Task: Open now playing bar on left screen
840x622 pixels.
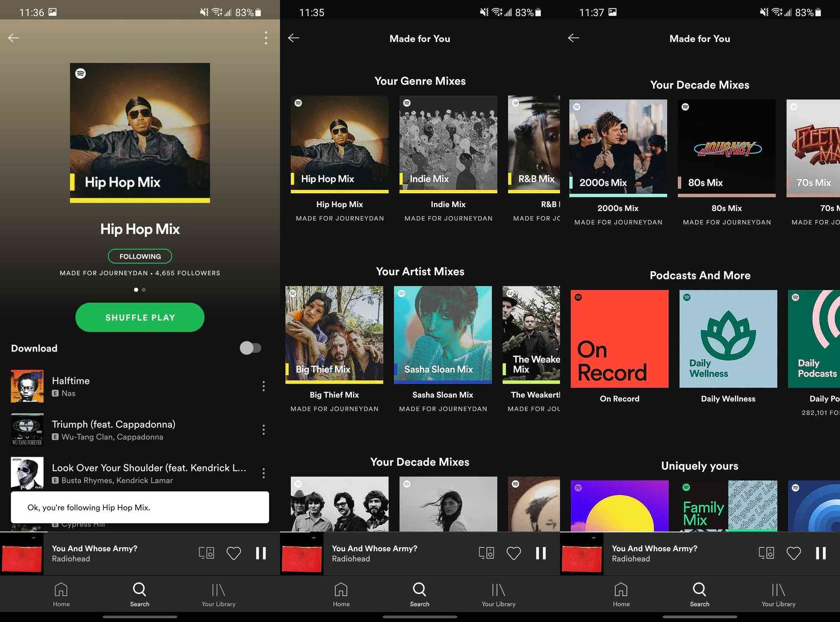Action: [x=140, y=553]
